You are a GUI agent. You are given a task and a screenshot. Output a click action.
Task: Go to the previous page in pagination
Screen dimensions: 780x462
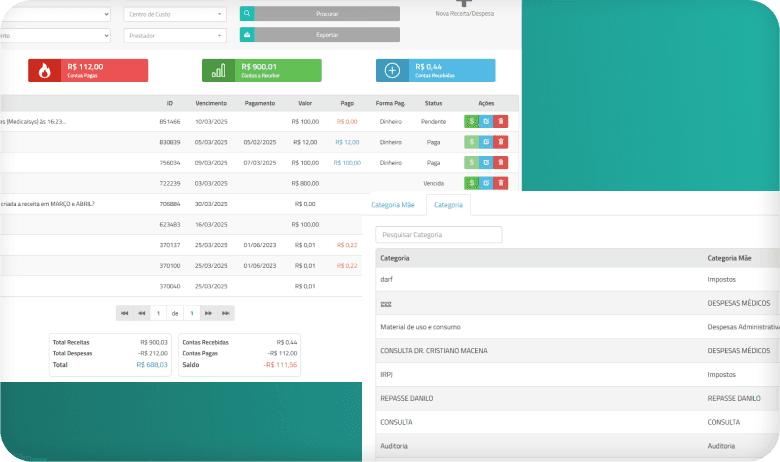tap(141, 313)
